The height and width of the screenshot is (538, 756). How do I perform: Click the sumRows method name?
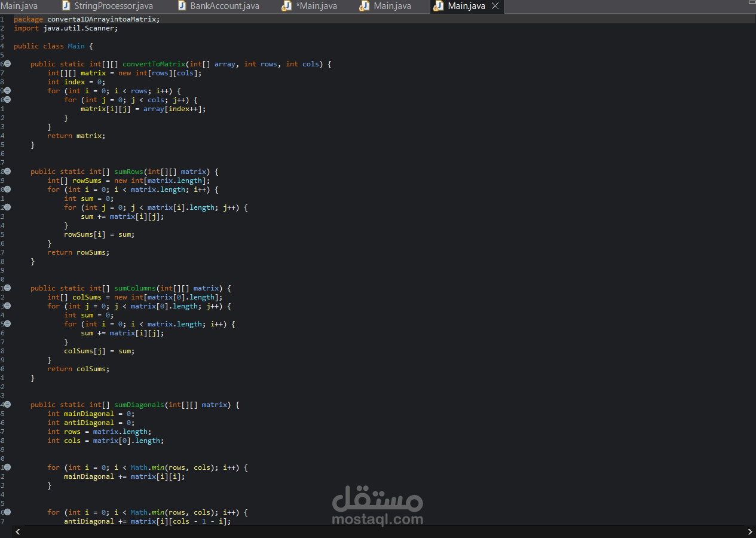click(x=128, y=172)
